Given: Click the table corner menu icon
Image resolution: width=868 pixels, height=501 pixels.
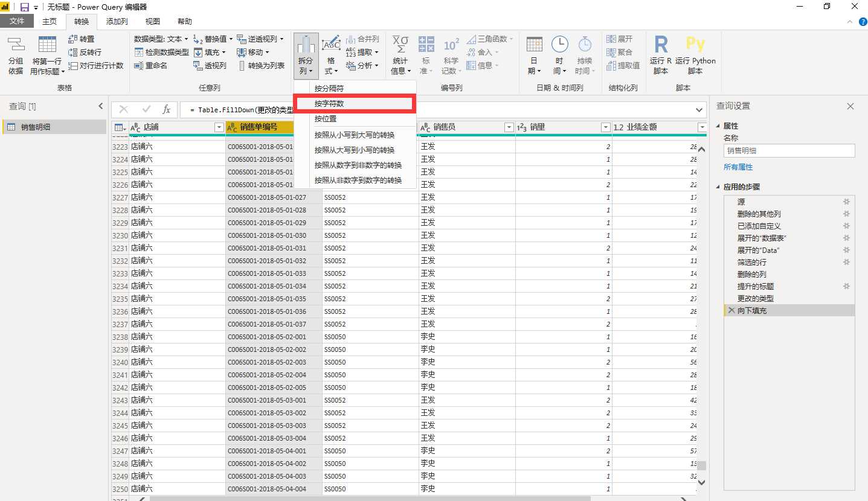Looking at the screenshot, I should 120,127.
